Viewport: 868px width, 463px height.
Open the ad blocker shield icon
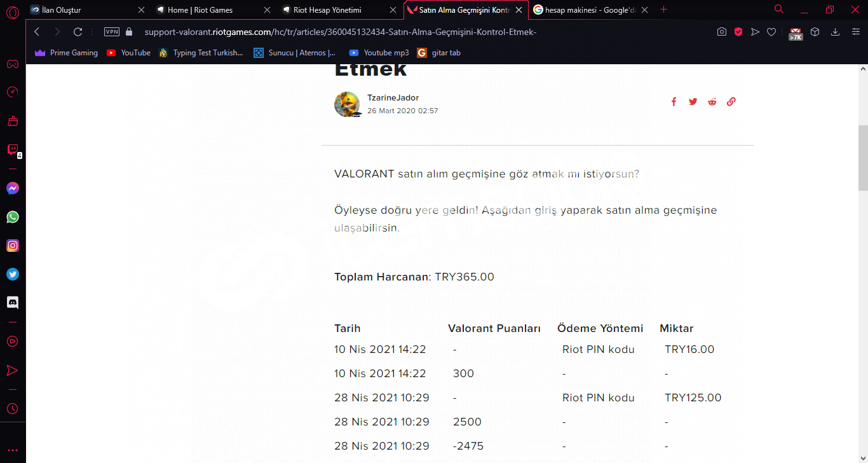tap(738, 32)
